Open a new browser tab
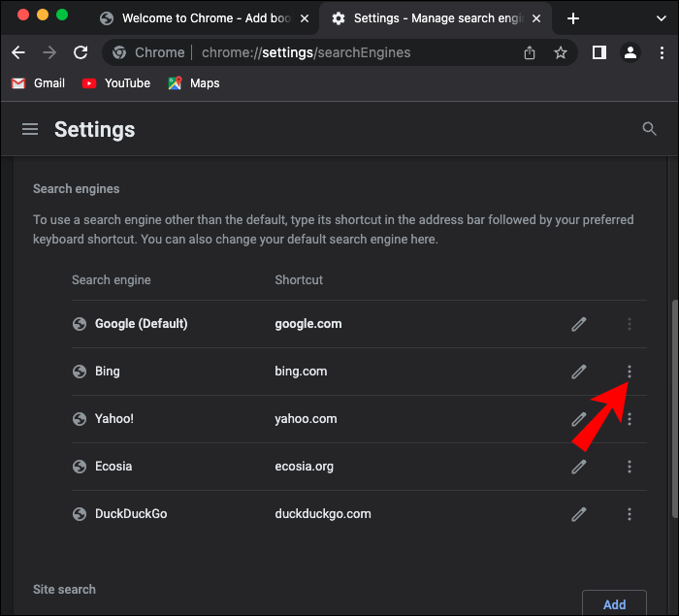This screenshot has width=679, height=616. point(573,18)
